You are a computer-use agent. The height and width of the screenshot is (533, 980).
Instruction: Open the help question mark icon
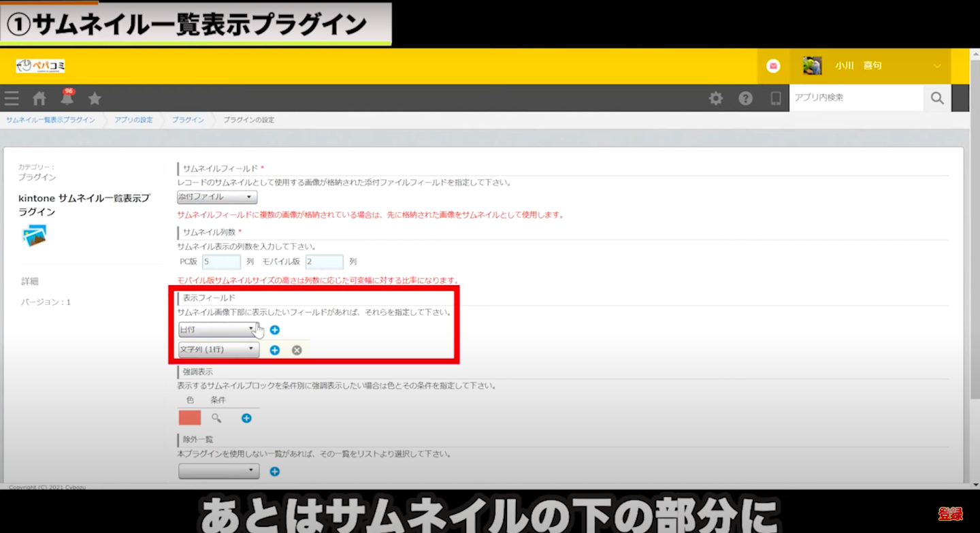click(x=745, y=99)
